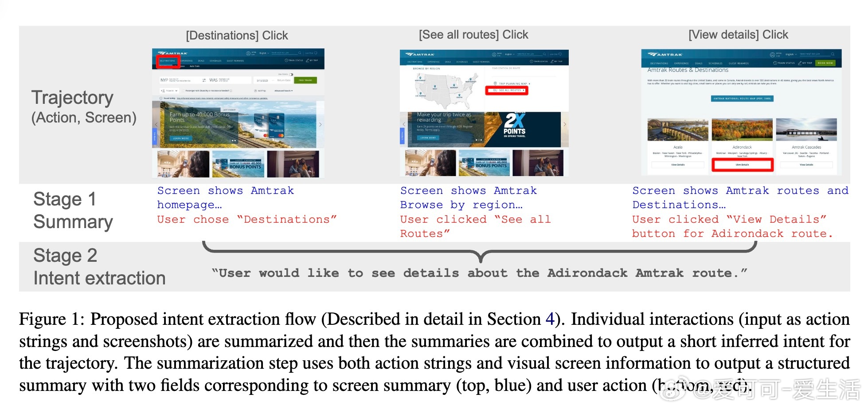Click the user account icon in the [View details] screenshot

(x=772, y=55)
